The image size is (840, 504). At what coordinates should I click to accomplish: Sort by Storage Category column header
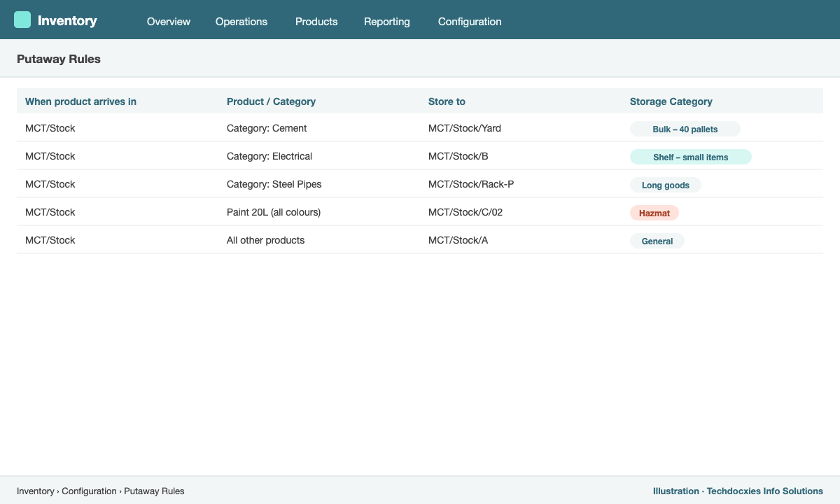tap(671, 101)
